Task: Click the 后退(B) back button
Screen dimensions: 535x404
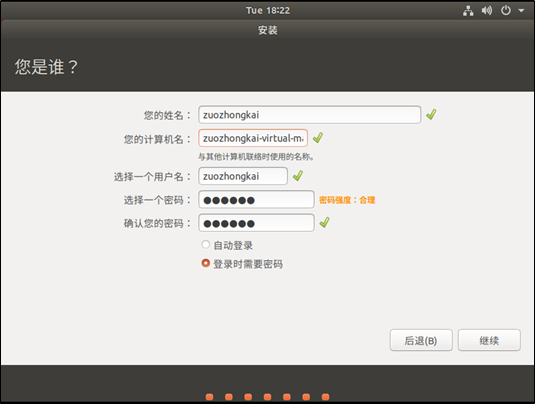Action: coord(421,340)
